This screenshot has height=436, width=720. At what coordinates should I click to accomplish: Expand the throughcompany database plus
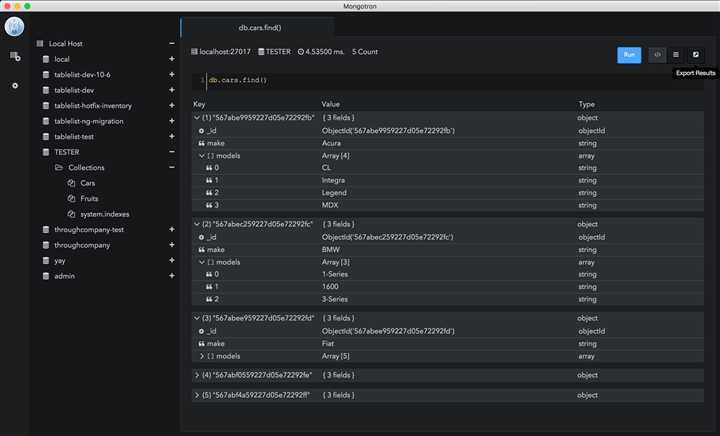click(x=172, y=245)
